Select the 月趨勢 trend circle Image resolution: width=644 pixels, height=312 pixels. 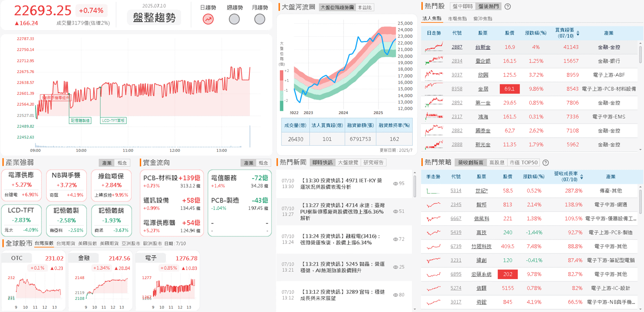(260, 19)
